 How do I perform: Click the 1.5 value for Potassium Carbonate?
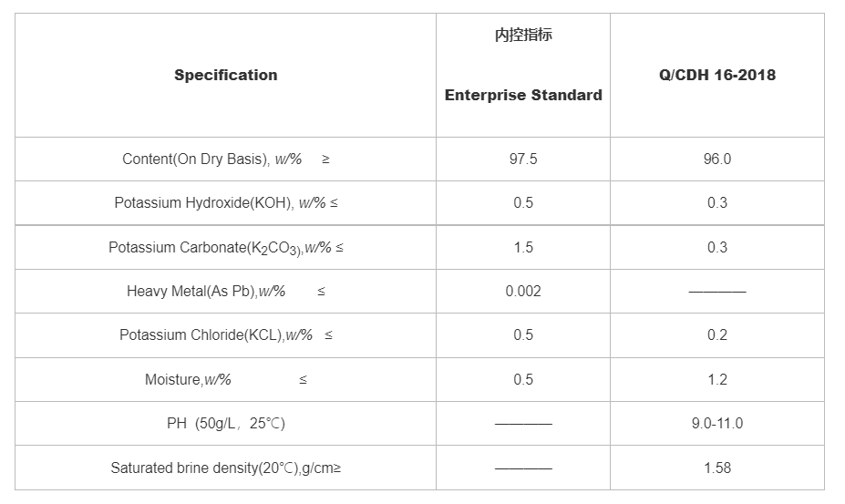tap(522, 247)
